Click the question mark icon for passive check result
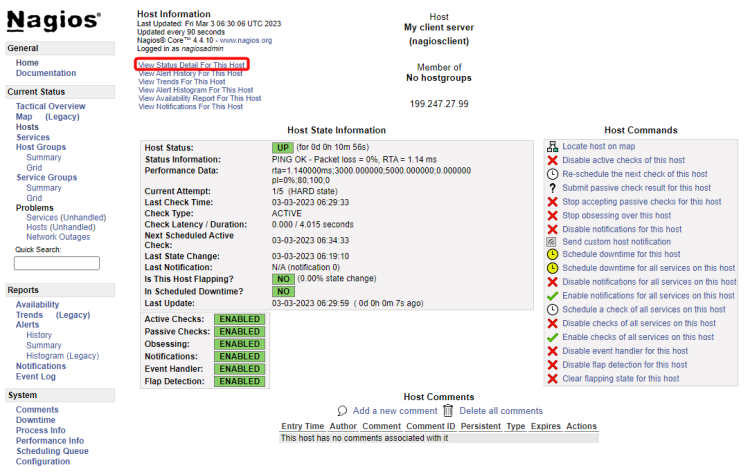Screen dimensions: 750x472 point(552,188)
